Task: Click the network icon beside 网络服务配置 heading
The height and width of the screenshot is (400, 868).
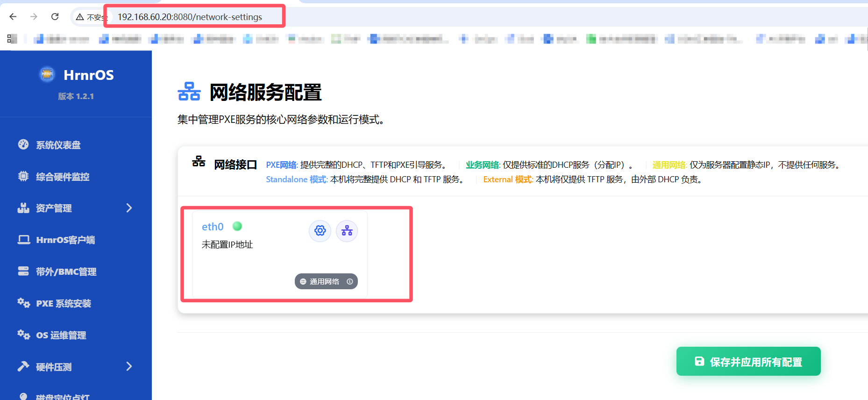Action: 189,92
